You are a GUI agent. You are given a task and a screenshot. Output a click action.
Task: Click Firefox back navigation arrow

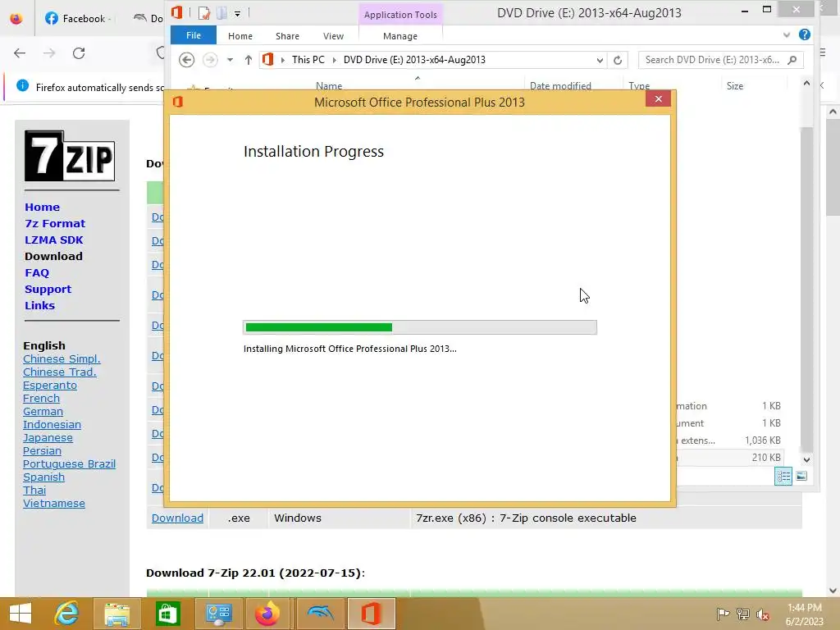coord(20,53)
